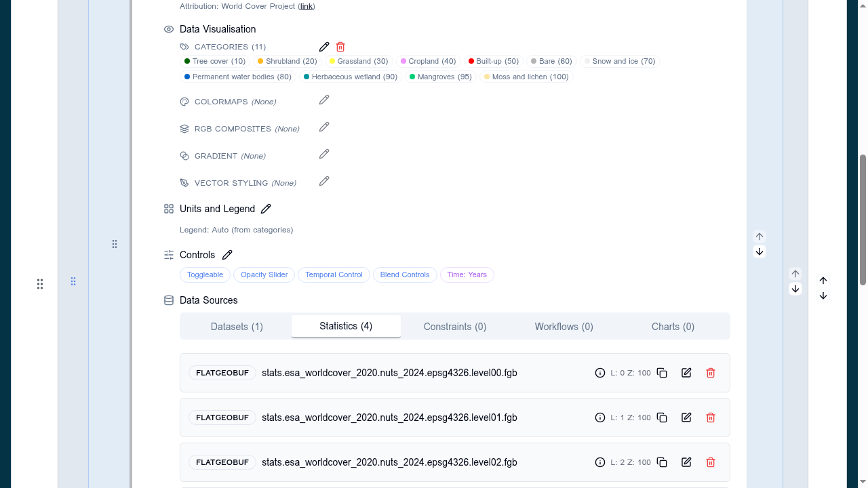Move section down with middle down arrow
This screenshot has width=868, height=488.
pos(795,289)
